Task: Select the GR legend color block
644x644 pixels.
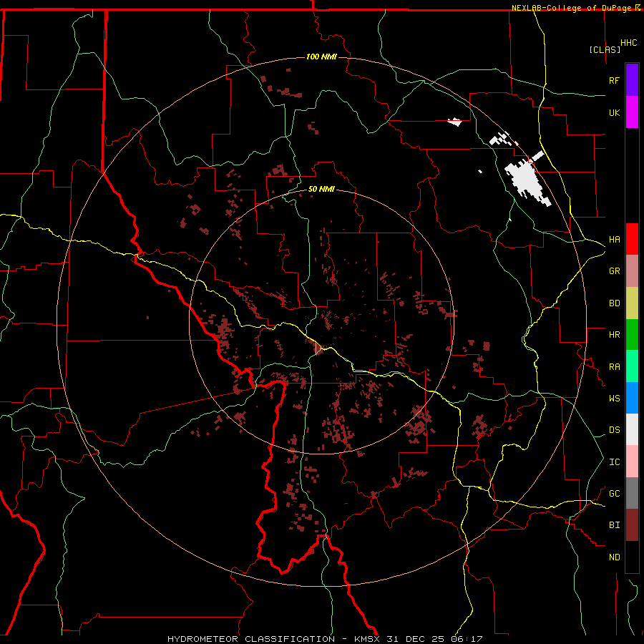Action: pos(632,271)
